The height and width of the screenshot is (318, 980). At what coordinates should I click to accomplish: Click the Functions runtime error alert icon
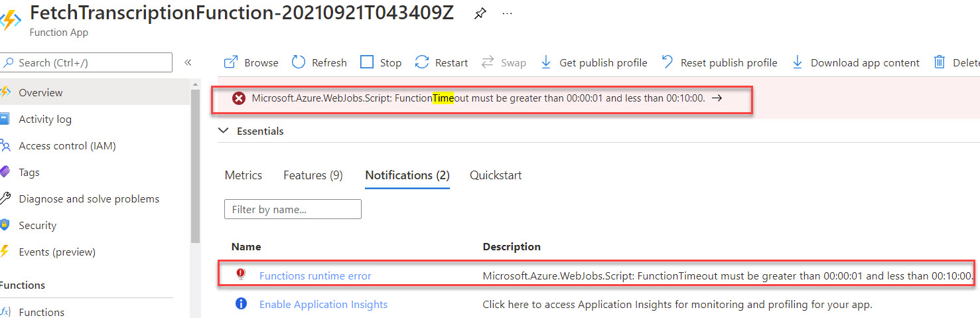click(x=241, y=275)
